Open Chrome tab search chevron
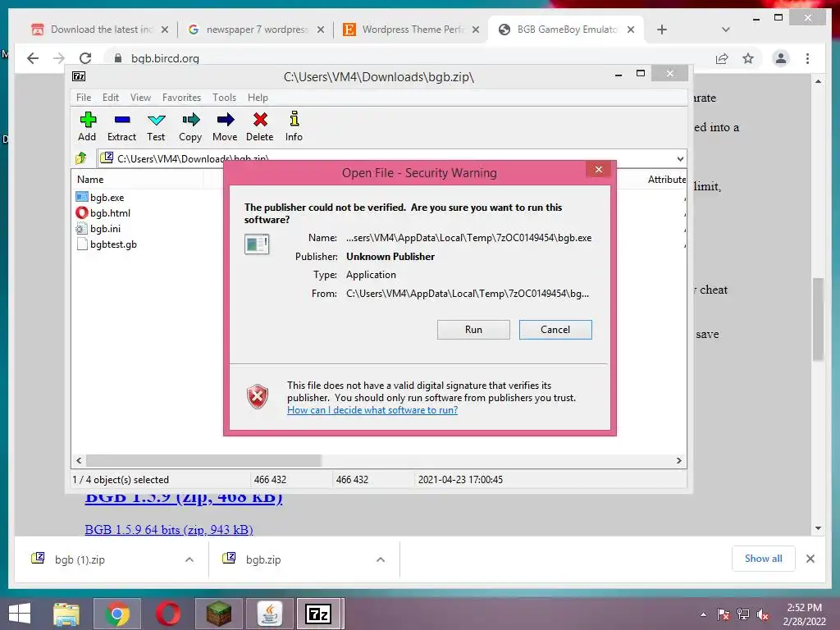This screenshot has height=630, width=840. 726,30
